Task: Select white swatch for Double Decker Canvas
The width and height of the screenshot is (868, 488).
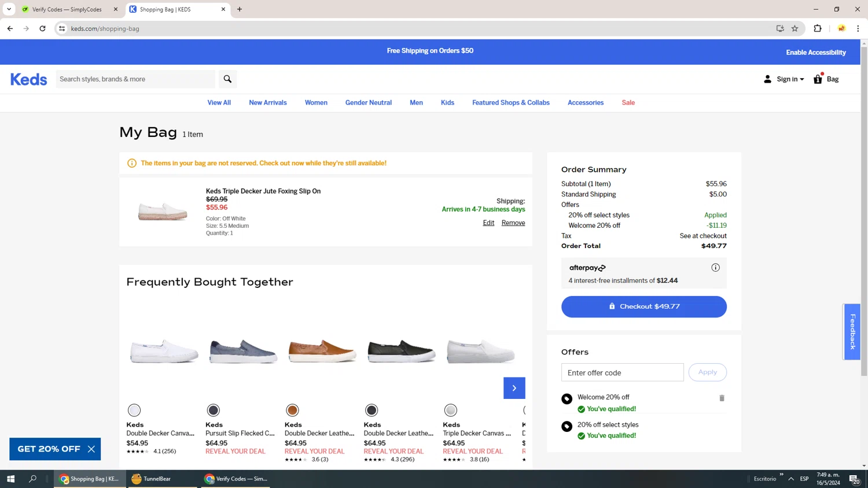Action: [x=134, y=410]
